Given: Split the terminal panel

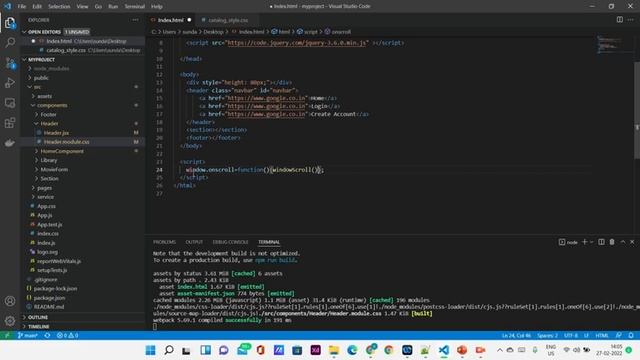Looking at the screenshot, I should pyautogui.click(x=601, y=242).
